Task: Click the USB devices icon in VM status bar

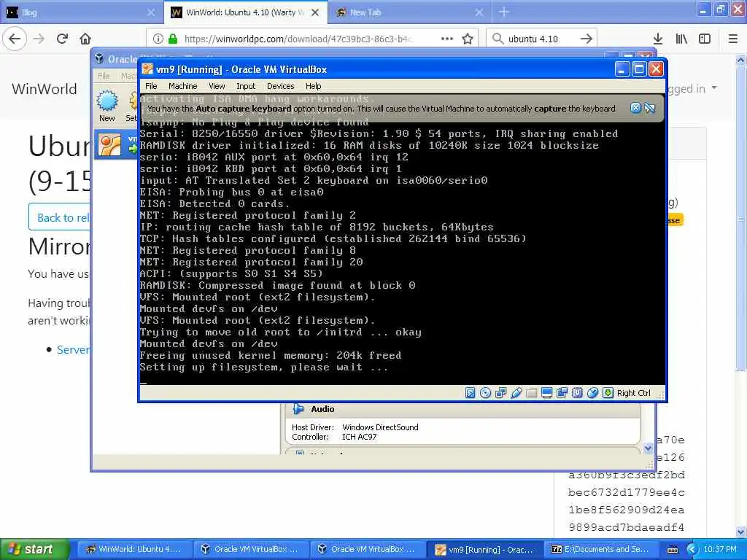Action: [x=516, y=393]
